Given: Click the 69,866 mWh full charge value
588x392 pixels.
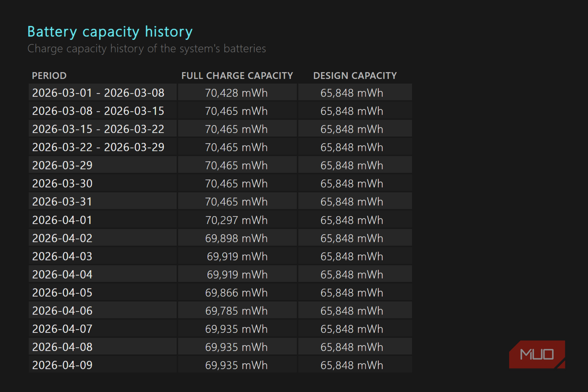Looking at the screenshot, I should point(236,293).
